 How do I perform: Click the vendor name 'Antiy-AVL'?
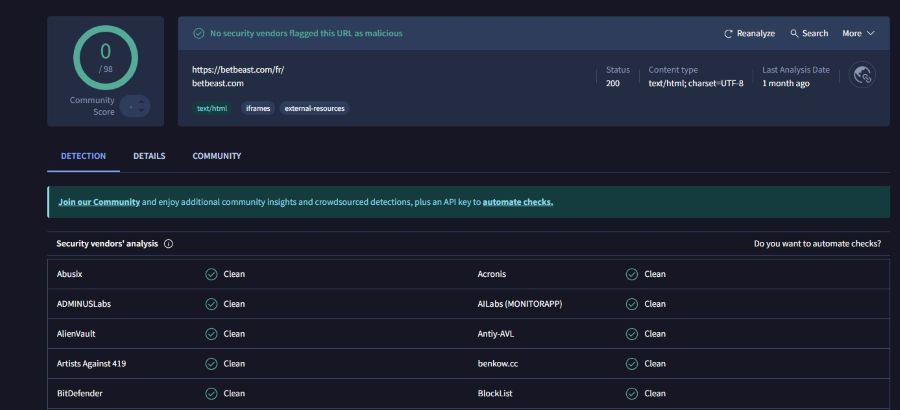click(x=496, y=334)
